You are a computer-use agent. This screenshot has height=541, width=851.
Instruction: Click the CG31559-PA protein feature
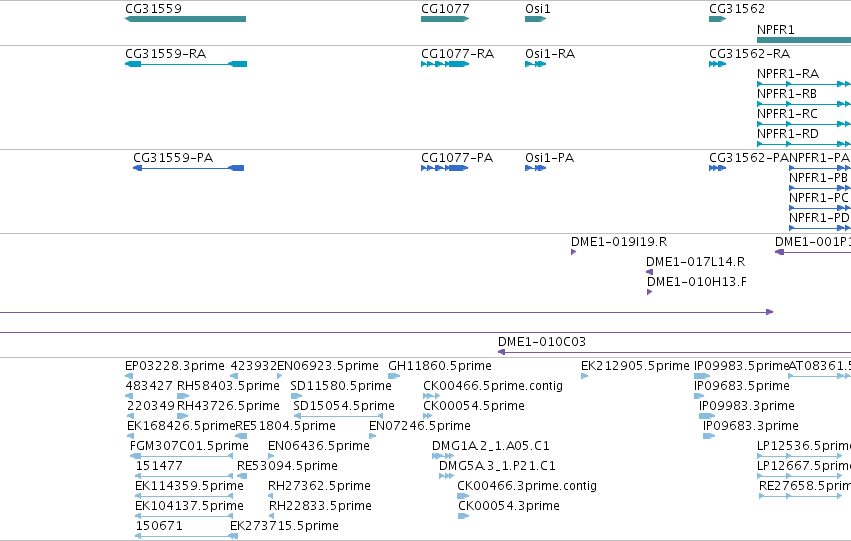pyautogui.click(x=188, y=168)
